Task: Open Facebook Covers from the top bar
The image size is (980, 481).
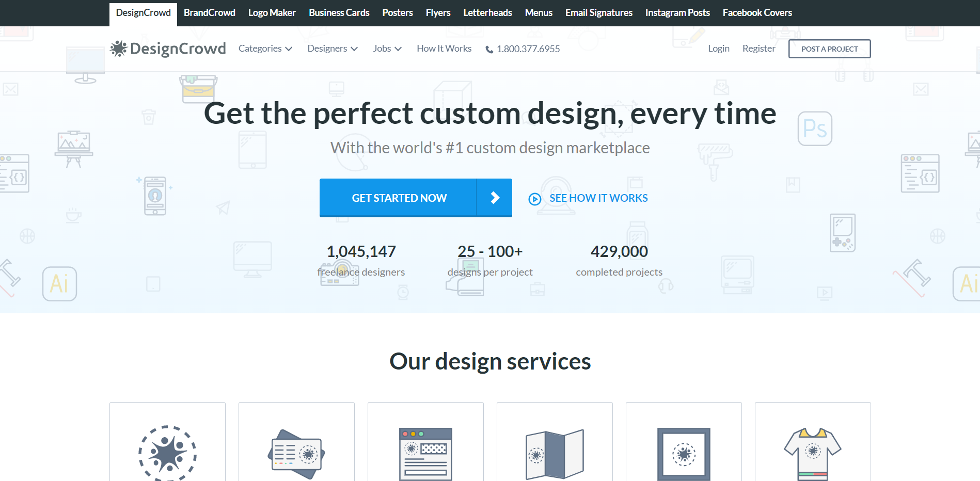Action: (757, 13)
